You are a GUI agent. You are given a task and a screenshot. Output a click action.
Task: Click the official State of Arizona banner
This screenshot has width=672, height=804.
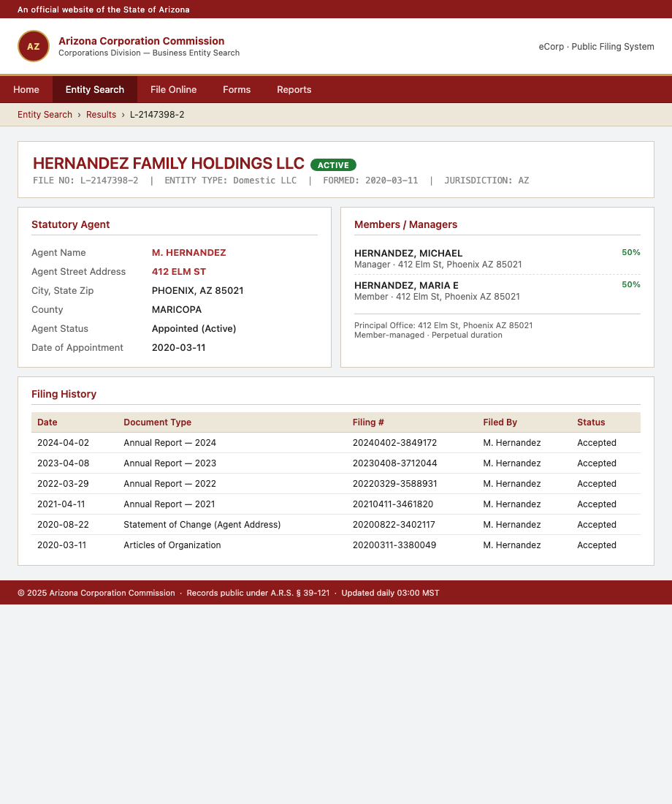[x=104, y=9]
